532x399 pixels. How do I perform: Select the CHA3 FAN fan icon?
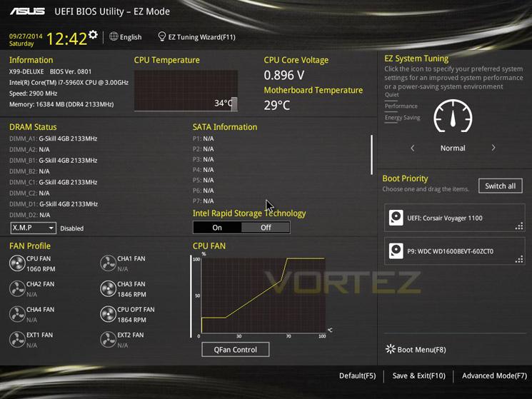[109, 289]
